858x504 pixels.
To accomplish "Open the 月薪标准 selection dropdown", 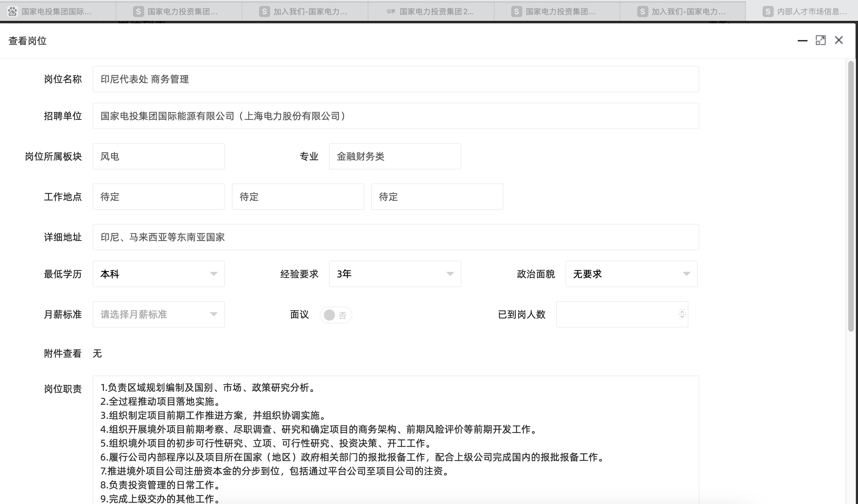I will pos(158,314).
